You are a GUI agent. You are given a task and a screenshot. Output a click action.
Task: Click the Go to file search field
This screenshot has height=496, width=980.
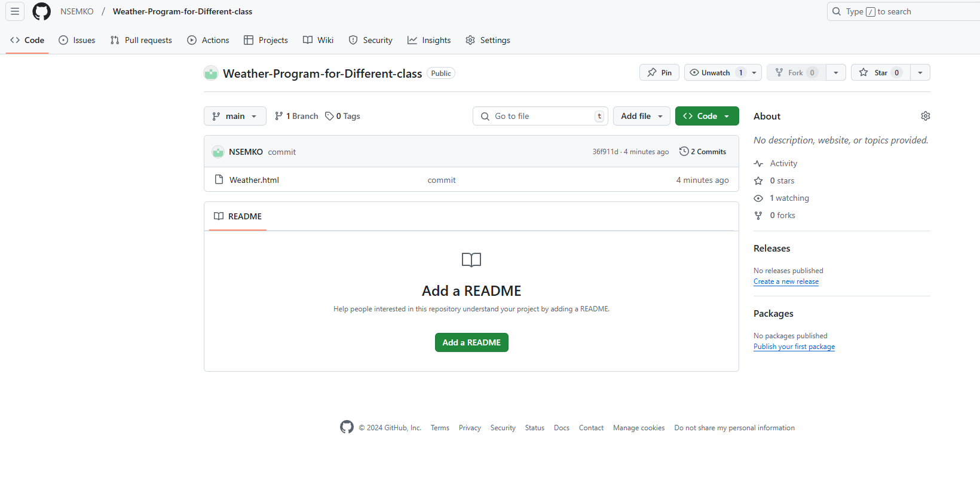540,116
